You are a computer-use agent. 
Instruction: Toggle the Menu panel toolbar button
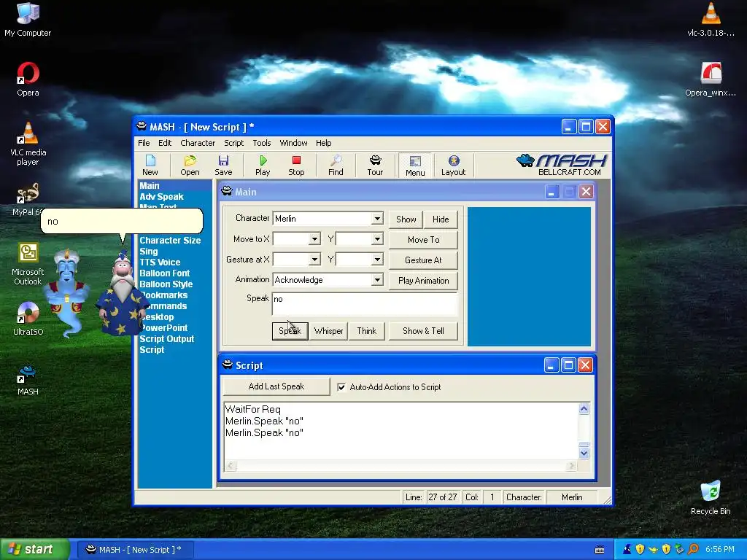point(415,166)
